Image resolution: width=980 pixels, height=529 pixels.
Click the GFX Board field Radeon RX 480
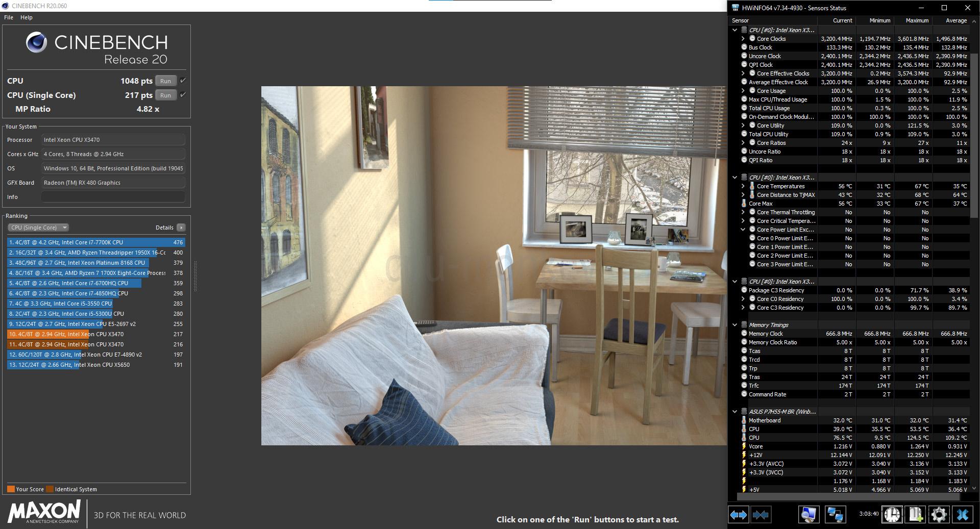113,183
